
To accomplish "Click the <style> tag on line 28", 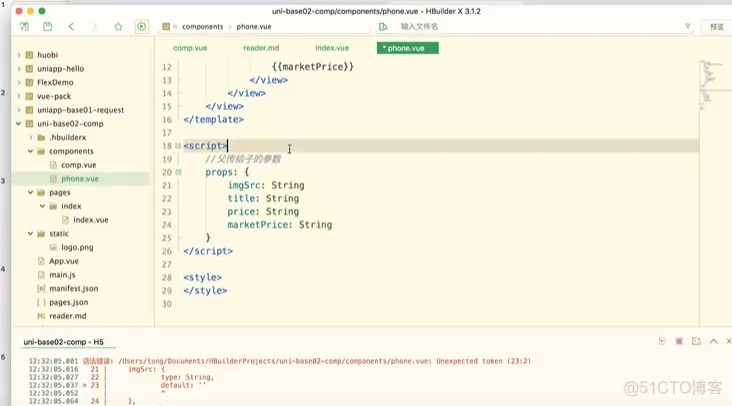I will [202, 277].
